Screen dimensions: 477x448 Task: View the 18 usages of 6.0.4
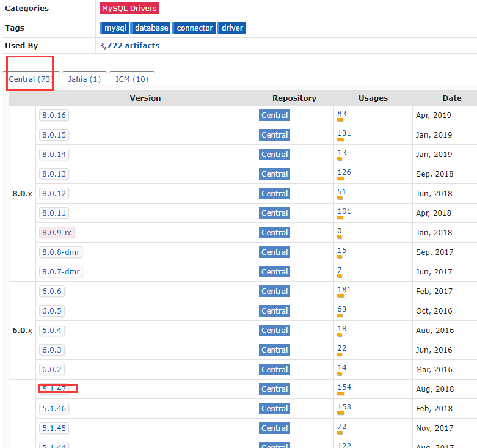(341, 328)
